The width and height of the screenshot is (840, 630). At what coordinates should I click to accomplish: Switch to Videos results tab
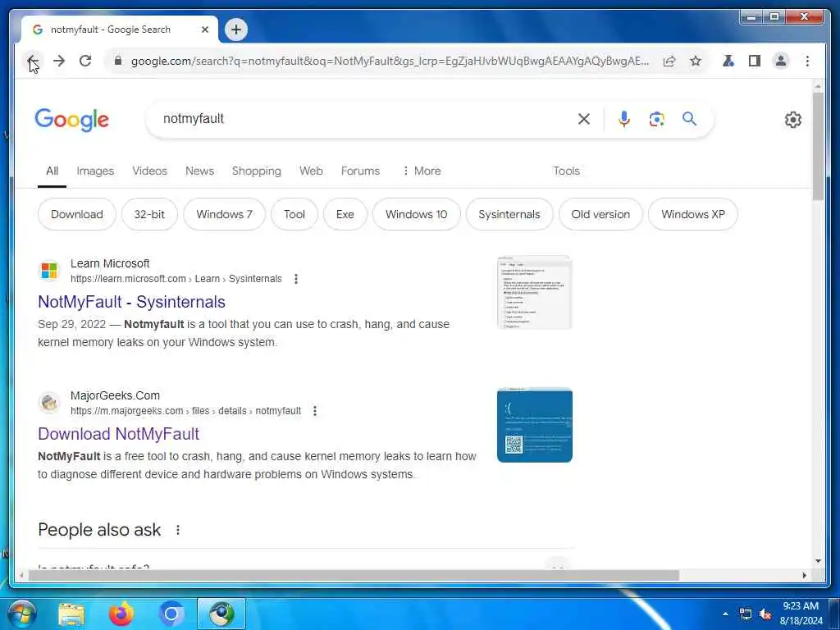coord(149,171)
